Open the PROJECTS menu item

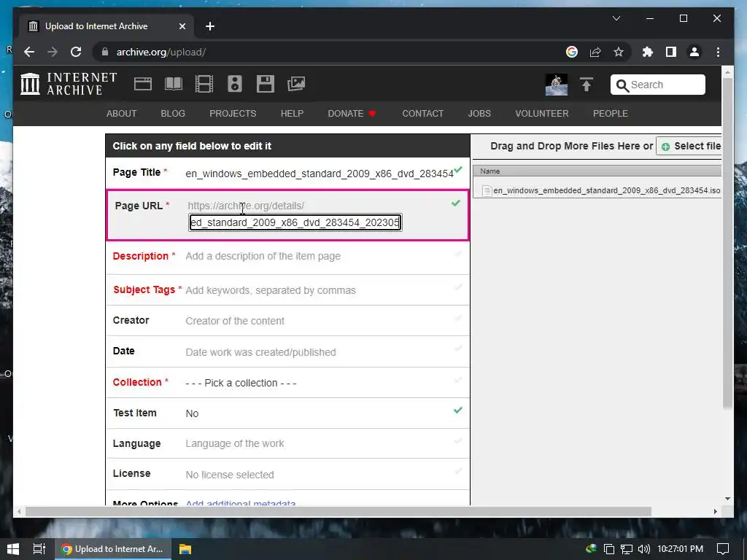click(x=233, y=113)
